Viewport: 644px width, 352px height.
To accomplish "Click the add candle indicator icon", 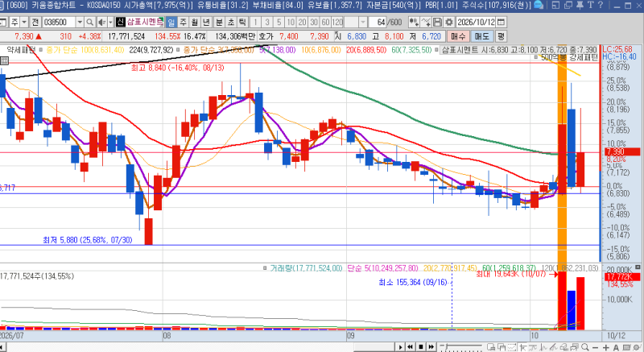I will [414, 23].
